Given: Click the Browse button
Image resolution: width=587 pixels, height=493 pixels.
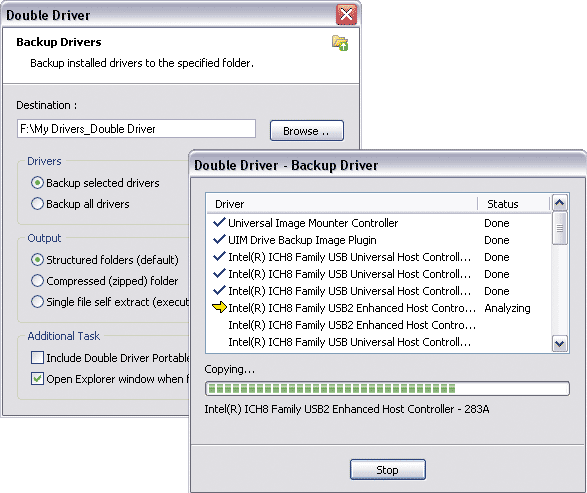Looking at the screenshot, I should (307, 131).
